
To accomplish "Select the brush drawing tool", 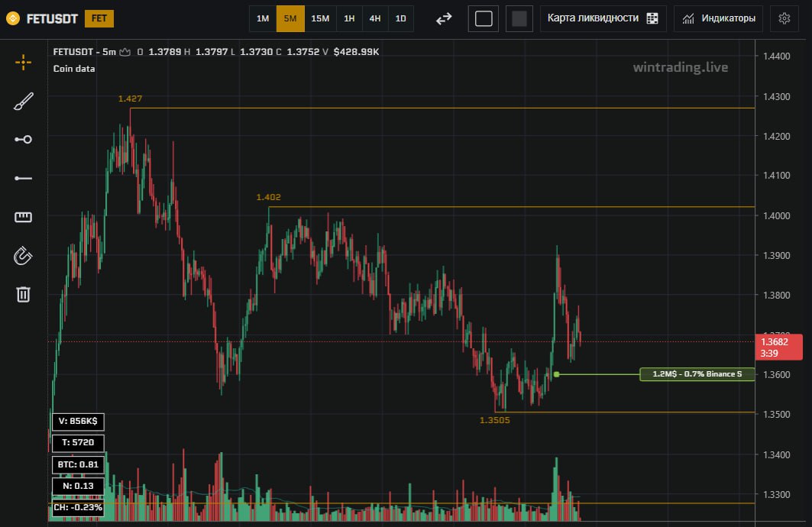I will tap(24, 101).
